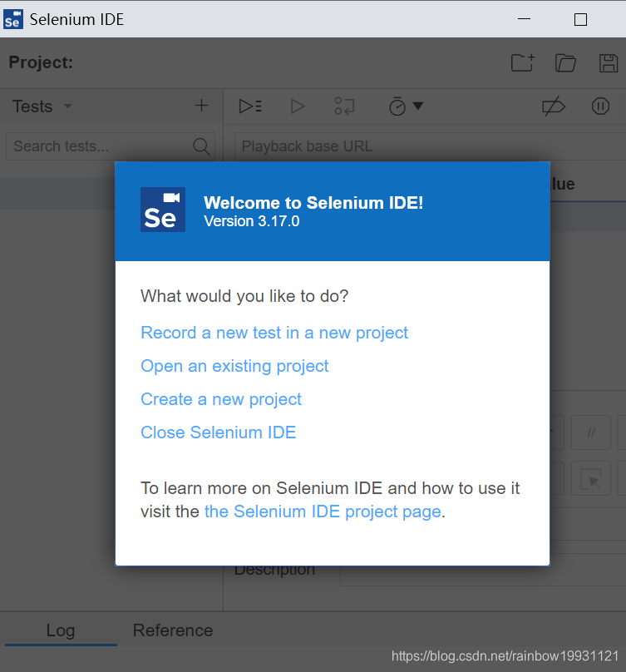Open the Selenium IDE project page link

[323, 511]
